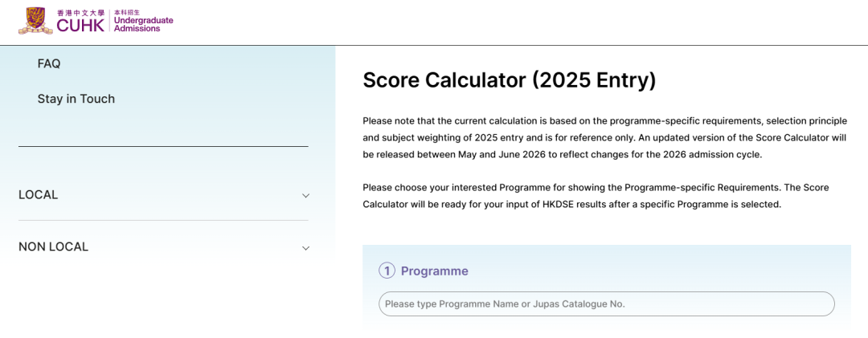Click the paragraph about choosing your Programme
The width and height of the screenshot is (868, 338).
(596, 196)
